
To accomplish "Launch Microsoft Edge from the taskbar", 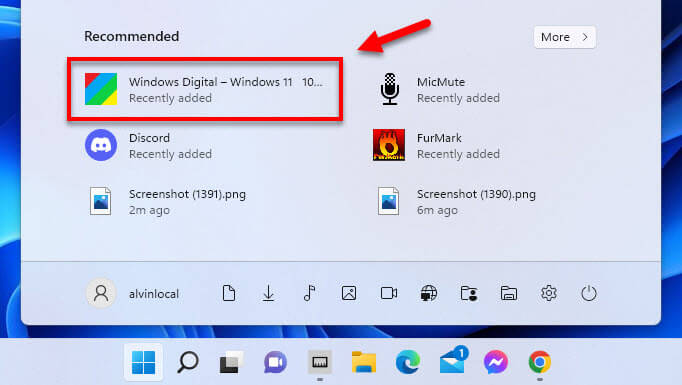I will coord(408,362).
